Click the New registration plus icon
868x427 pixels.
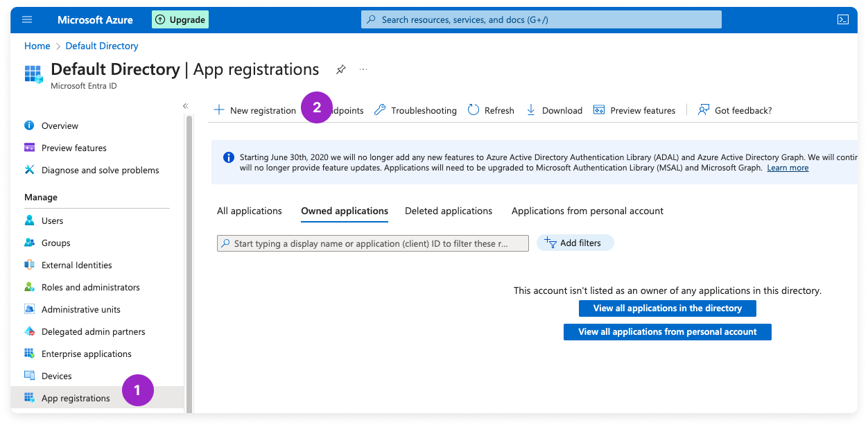tap(219, 110)
